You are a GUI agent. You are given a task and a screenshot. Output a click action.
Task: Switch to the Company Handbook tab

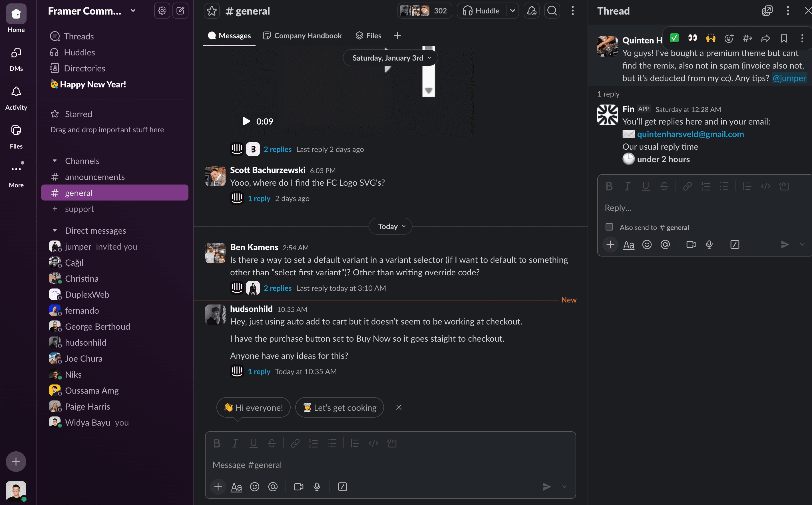[x=302, y=35]
